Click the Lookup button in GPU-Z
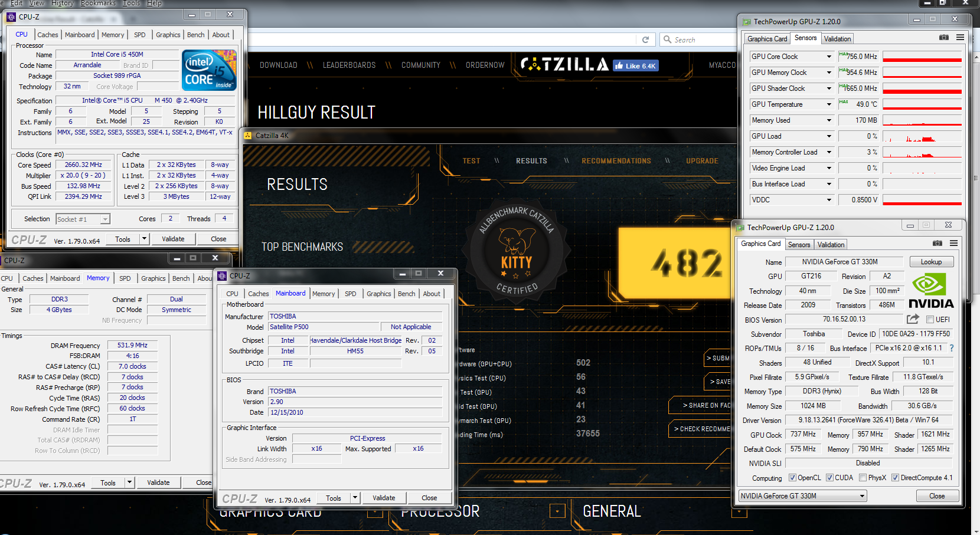 (931, 262)
